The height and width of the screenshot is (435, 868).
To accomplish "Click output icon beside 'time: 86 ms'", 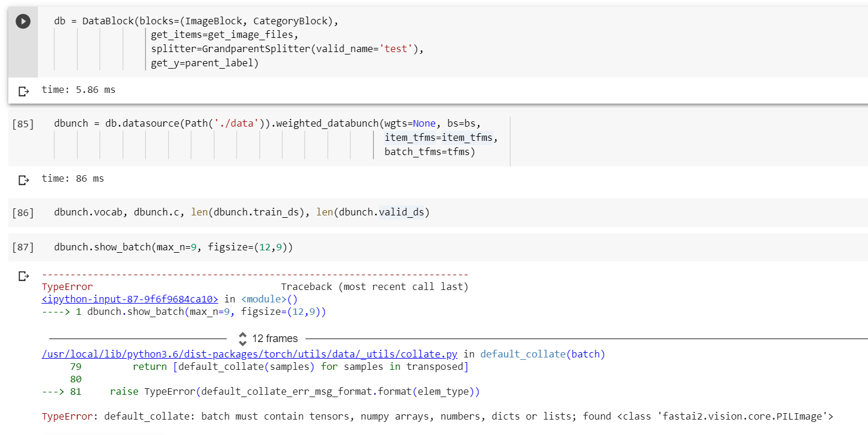I will click(x=24, y=179).
